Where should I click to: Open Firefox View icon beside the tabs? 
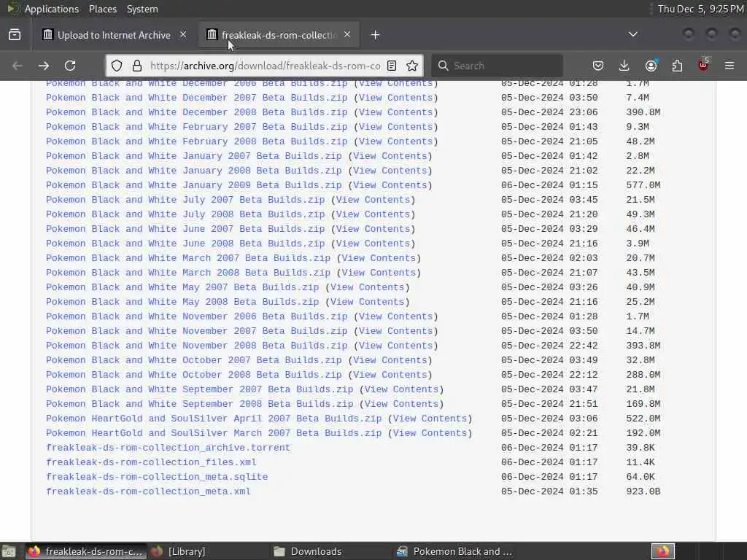(x=15, y=35)
